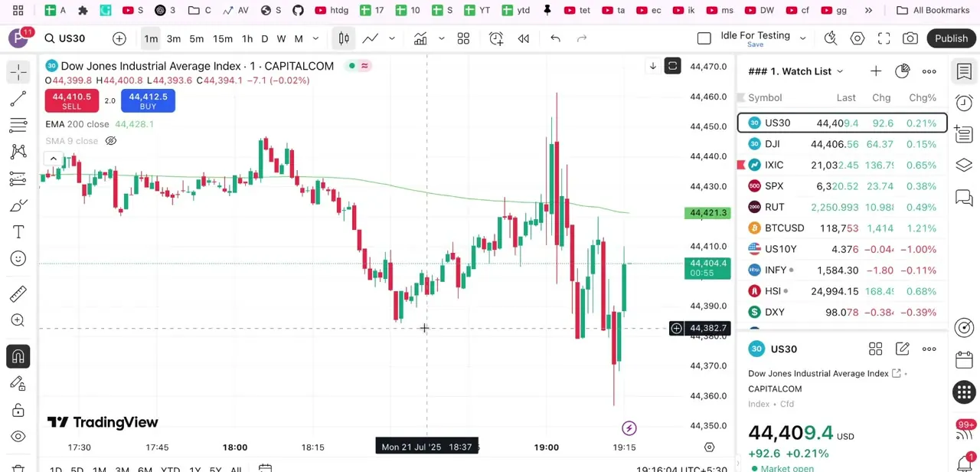This screenshot has width=980, height=472.
Task: Select the crosshair cursor tool
Action: point(18,72)
